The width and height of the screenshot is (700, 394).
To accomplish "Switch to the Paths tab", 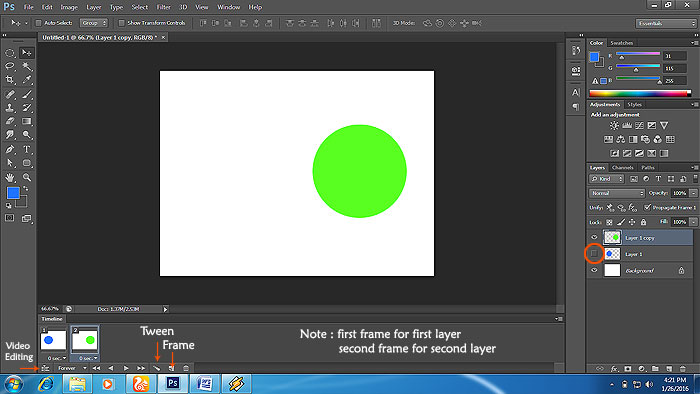I will tap(648, 168).
